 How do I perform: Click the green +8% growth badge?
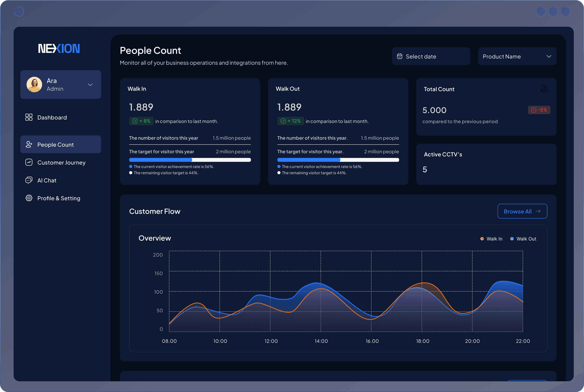(x=141, y=121)
